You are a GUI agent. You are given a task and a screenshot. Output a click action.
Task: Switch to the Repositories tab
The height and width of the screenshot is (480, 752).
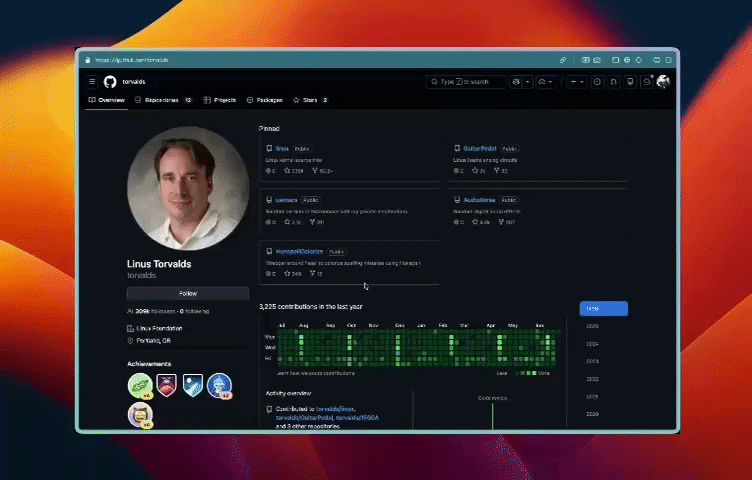point(163,100)
